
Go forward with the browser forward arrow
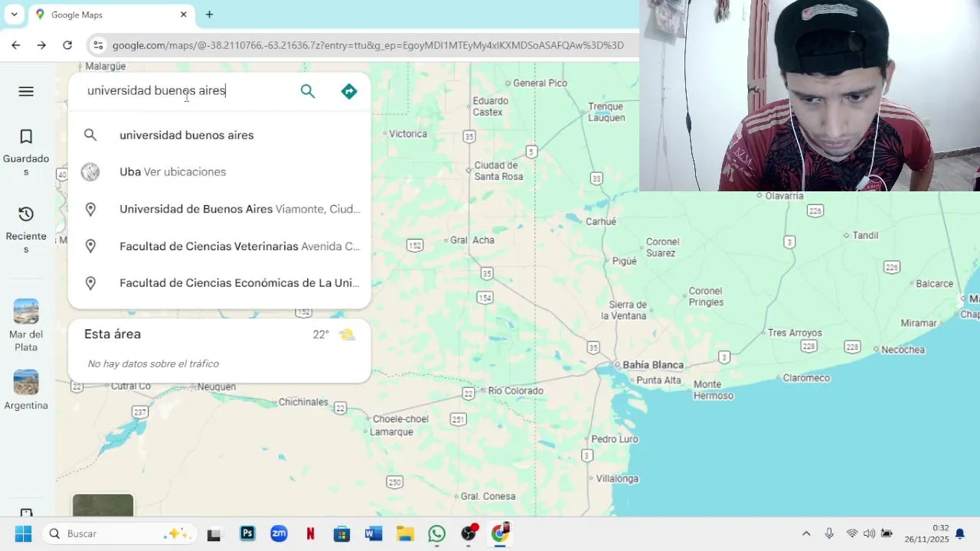point(41,45)
